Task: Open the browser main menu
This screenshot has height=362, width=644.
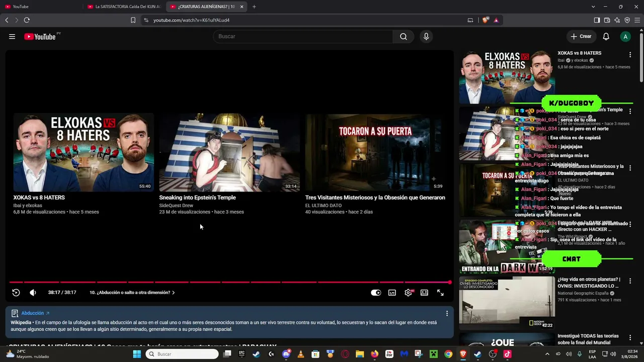Action: [637, 20]
